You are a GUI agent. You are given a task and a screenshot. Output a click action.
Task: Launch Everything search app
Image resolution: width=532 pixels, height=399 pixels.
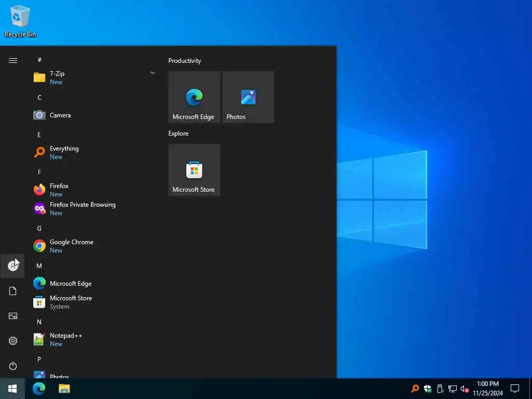pyautogui.click(x=94, y=153)
